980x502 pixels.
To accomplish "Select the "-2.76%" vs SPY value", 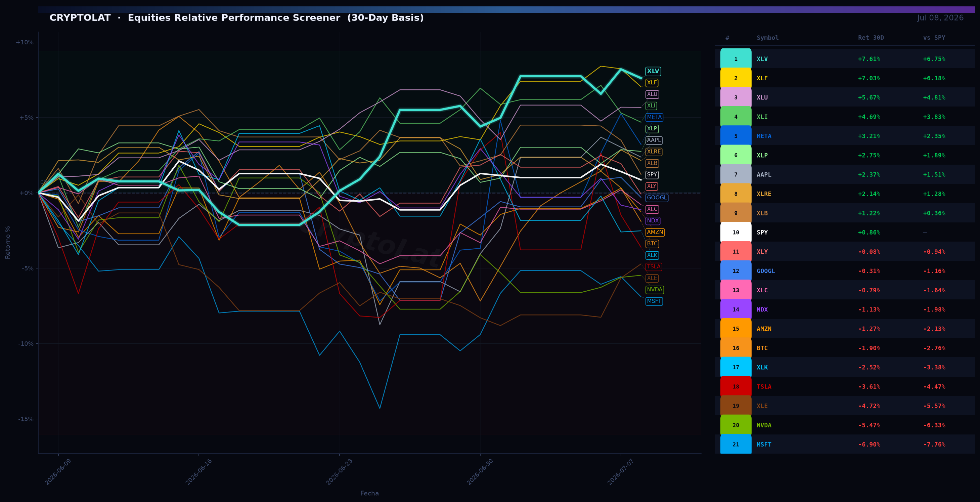I will pos(934,348).
